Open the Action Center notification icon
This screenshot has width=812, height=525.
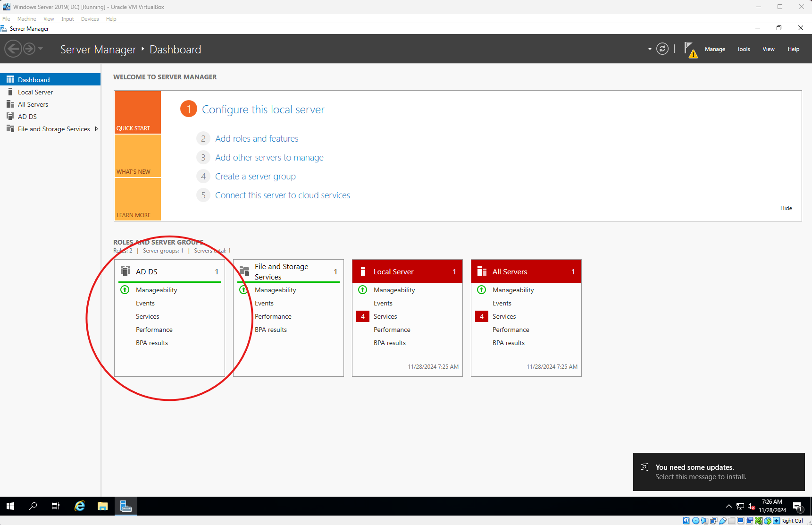(798, 507)
